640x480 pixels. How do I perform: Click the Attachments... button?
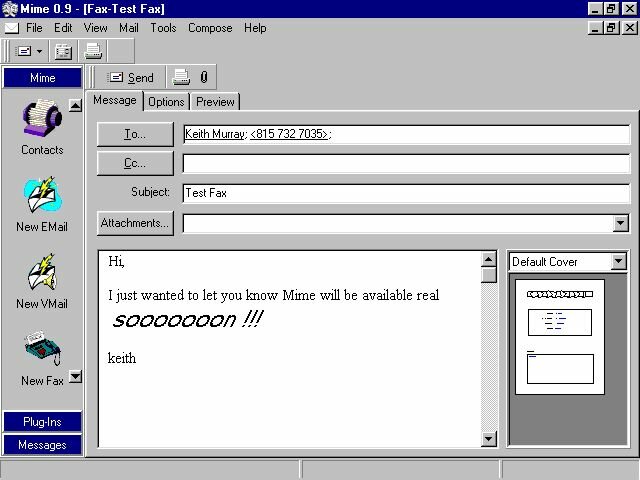[135, 223]
